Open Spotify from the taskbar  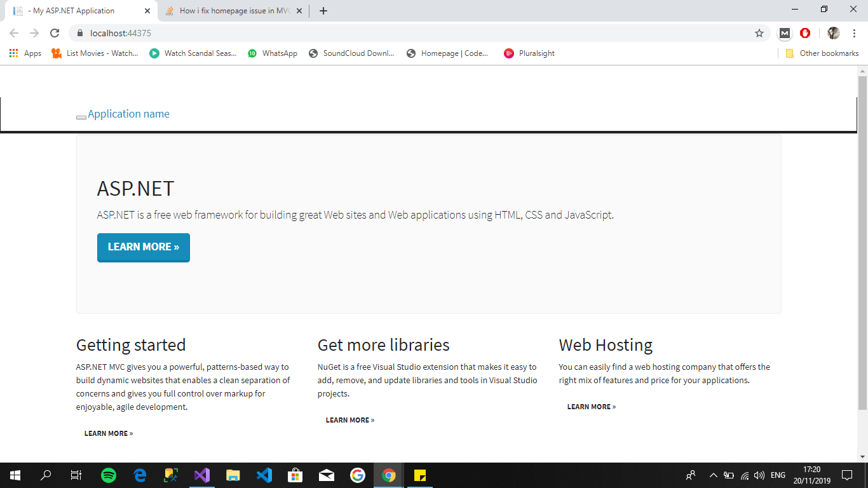pyautogui.click(x=109, y=475)
